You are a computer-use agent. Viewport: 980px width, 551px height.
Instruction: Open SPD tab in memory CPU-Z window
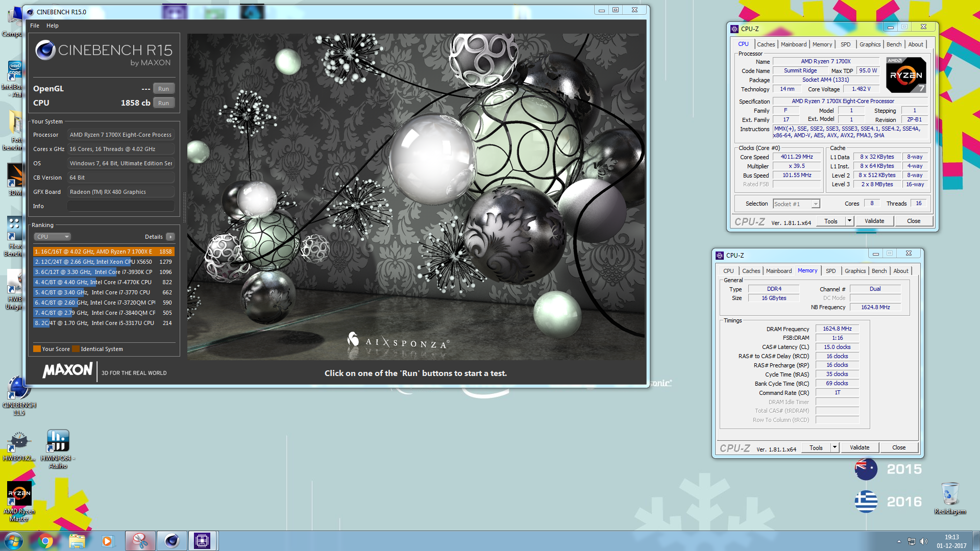point(831,271)
